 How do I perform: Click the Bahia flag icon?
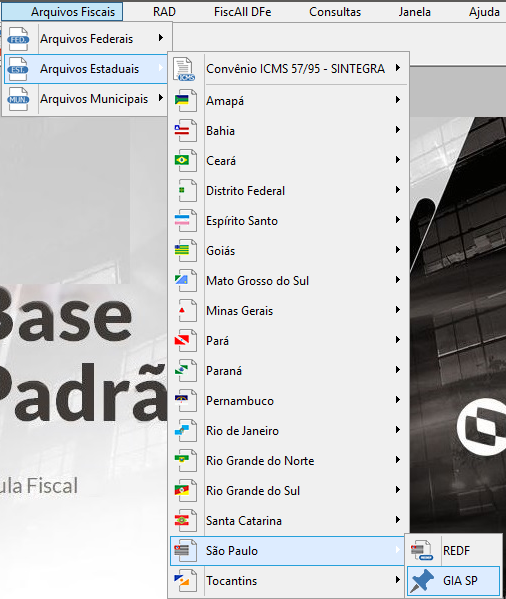186,131
